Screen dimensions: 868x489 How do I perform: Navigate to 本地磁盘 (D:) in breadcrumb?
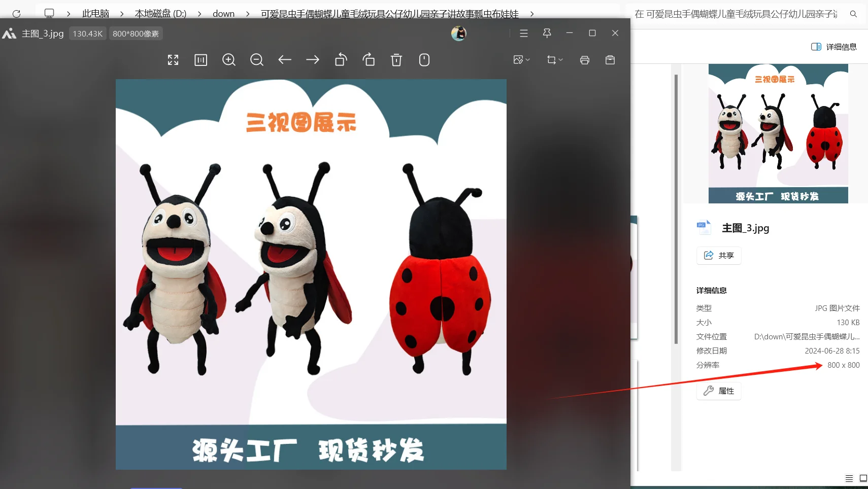coord(160,14)
